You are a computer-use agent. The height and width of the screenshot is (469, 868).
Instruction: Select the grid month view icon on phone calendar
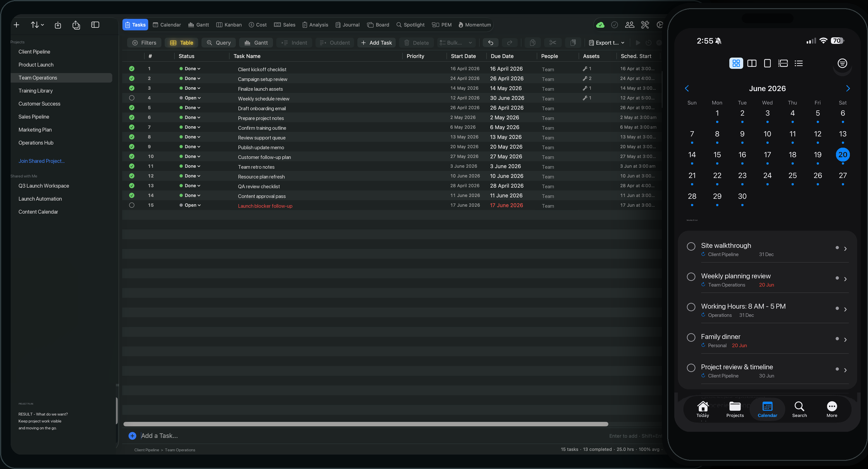coord(736,63)
